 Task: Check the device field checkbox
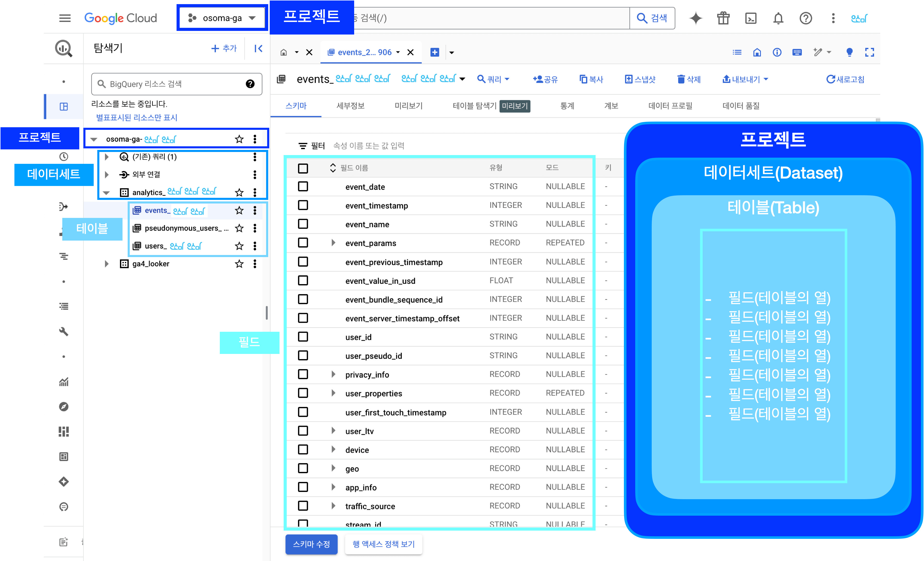click(303, 449)
